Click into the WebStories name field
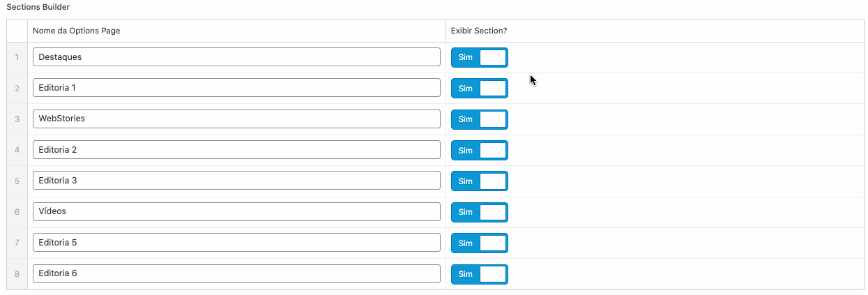The image size is (868, 295). 236,119
